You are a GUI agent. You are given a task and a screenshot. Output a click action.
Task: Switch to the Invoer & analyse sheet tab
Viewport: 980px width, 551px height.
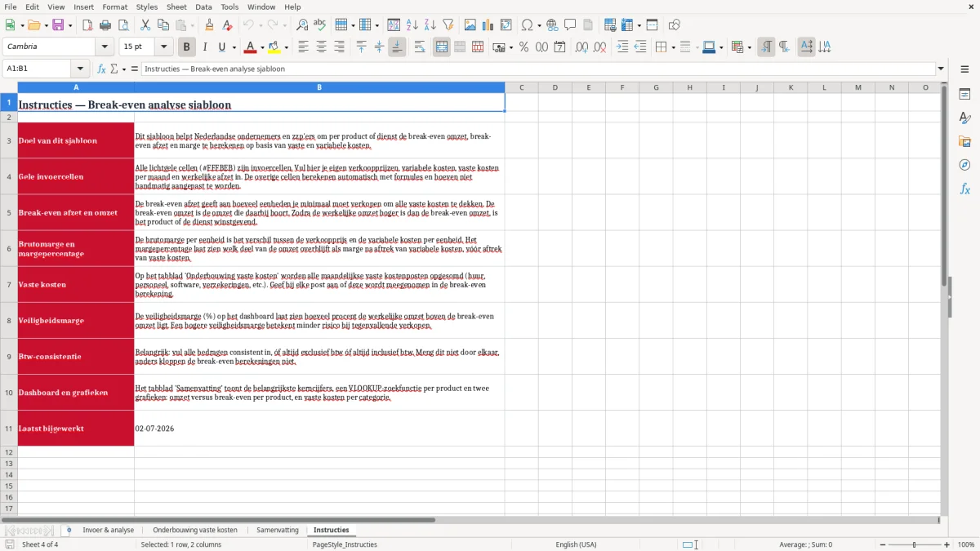click(108, 531)
